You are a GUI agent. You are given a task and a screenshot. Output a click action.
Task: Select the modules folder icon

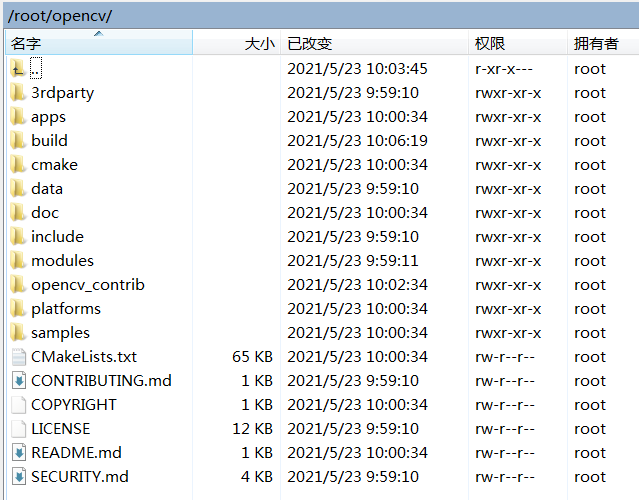[18, 261]
